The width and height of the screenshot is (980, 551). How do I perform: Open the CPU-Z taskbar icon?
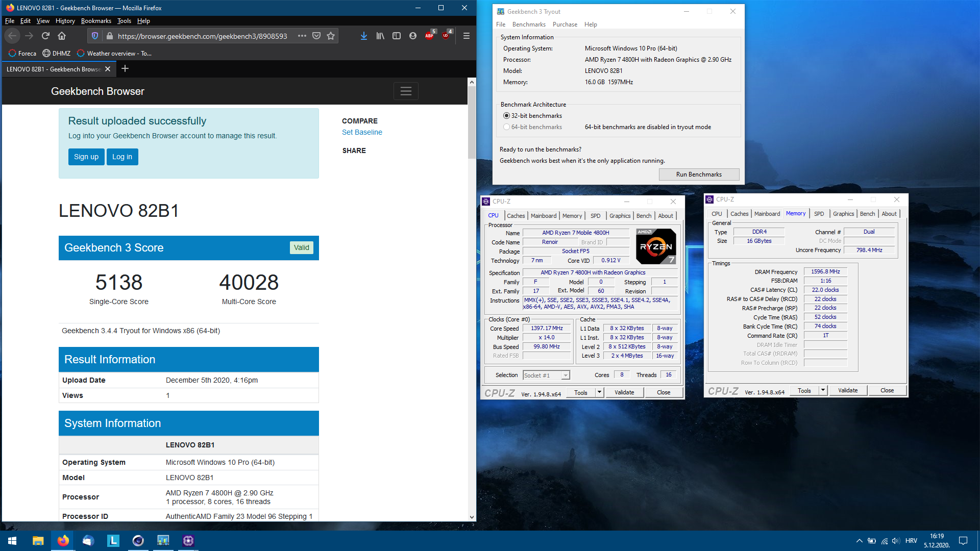[188, 541]
